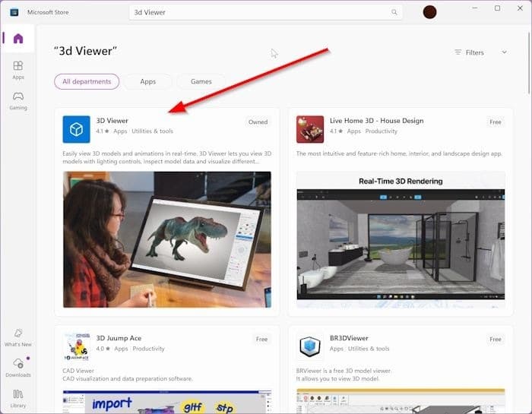Click the BR3DViewer app icon

click(x=310, y=346)
